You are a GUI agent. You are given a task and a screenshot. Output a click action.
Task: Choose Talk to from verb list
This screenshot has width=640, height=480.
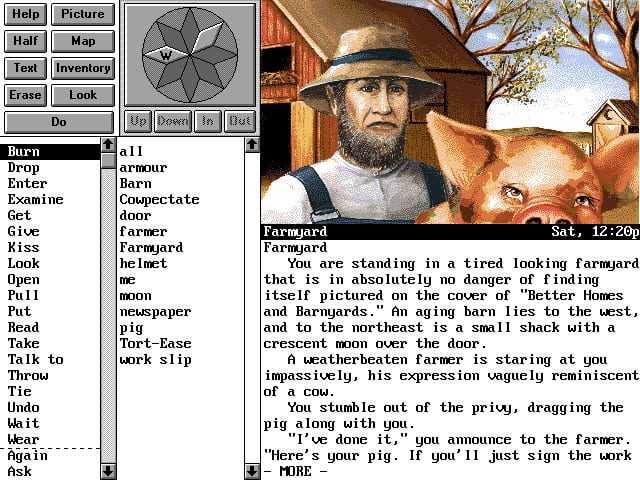pos(35,359)
